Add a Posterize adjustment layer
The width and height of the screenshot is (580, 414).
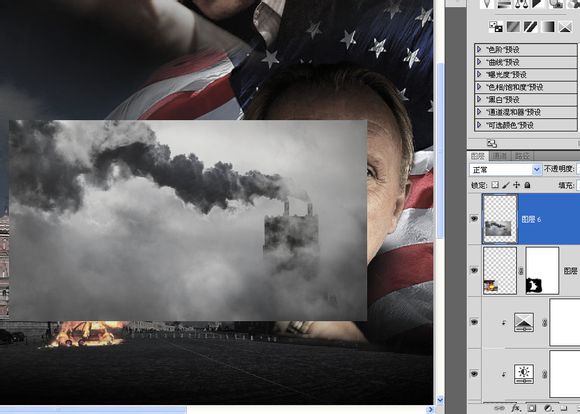513,27
